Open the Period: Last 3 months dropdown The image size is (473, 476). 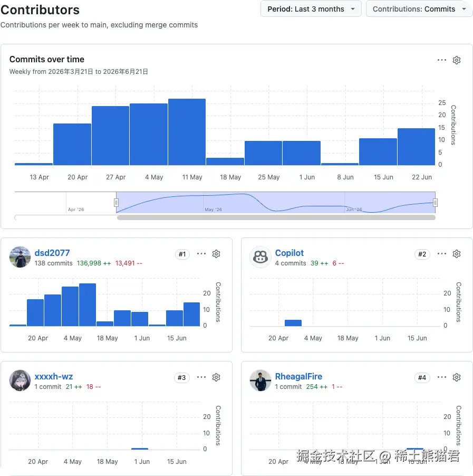point(311,9)
